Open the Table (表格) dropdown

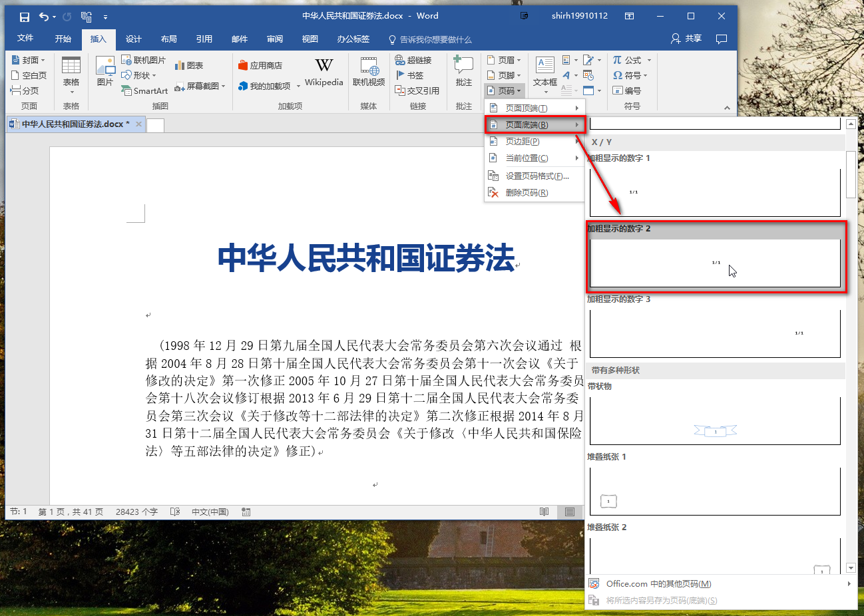[x=71, y=75]
